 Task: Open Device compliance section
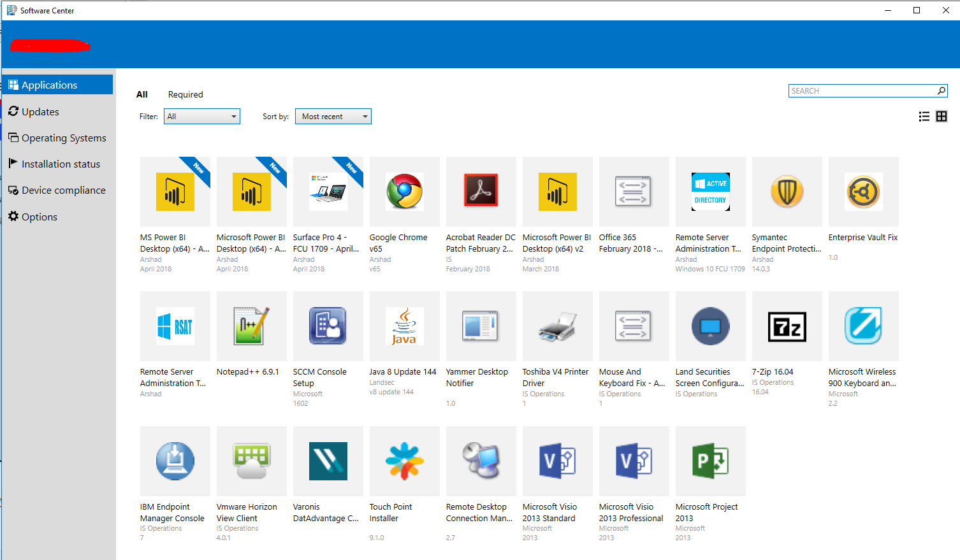point(57,190)
